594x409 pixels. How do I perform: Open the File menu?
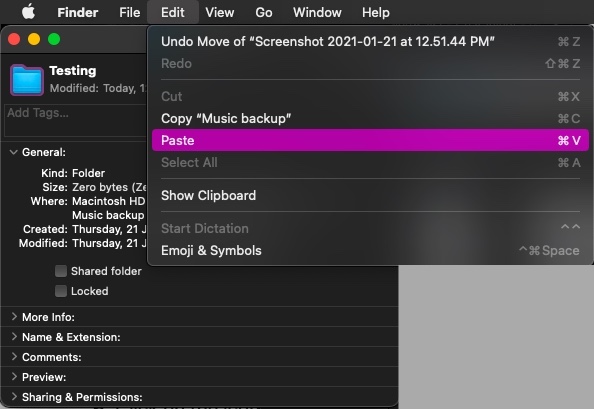pyautogui.click(x=130, y=12)
